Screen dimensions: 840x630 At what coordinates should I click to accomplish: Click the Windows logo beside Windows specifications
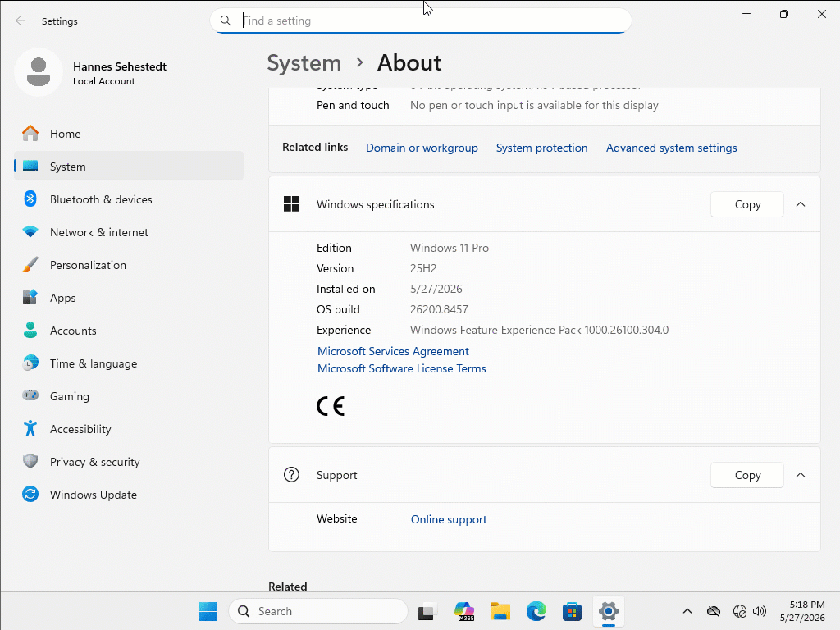(x=291, y=204)
